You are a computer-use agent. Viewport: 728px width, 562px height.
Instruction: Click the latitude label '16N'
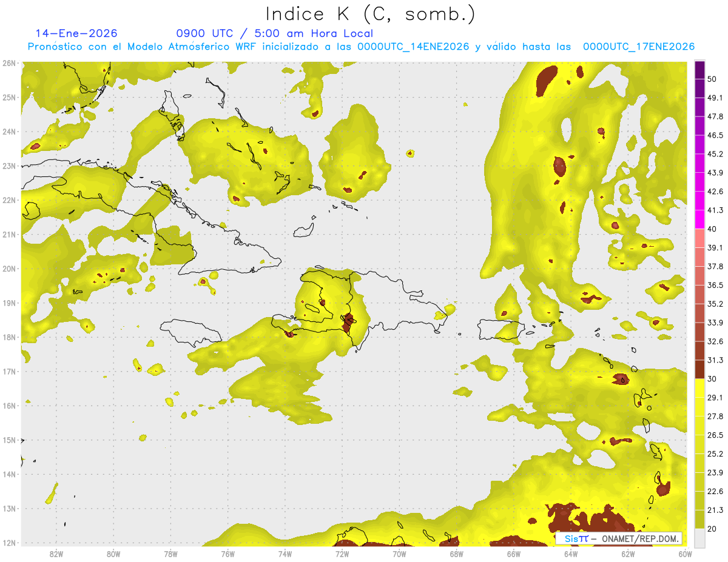click(9, 406)
